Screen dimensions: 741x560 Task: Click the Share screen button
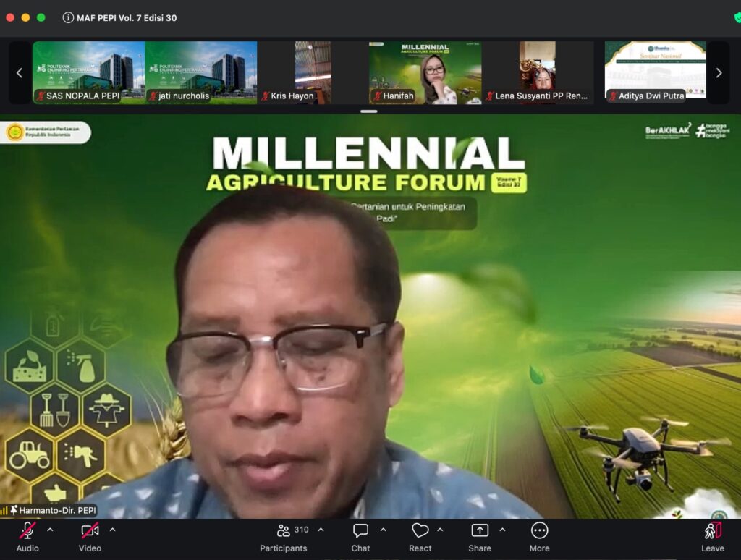click(480, 537)
